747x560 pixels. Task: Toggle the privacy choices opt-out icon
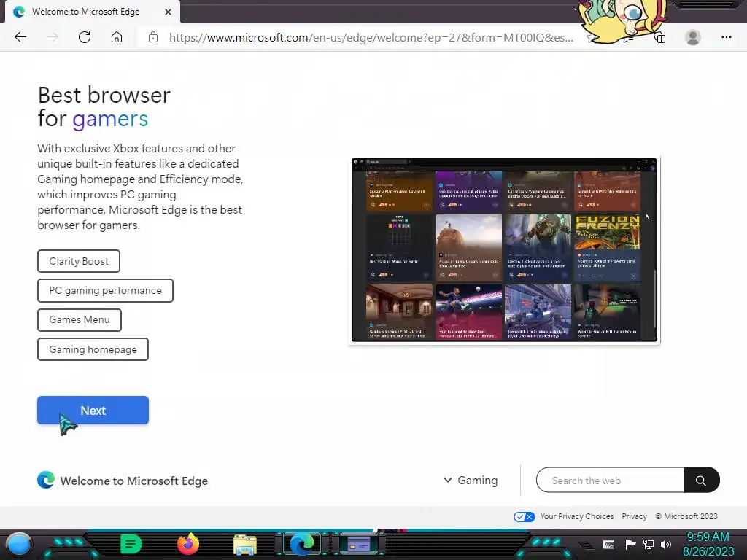tap(524, 517)
